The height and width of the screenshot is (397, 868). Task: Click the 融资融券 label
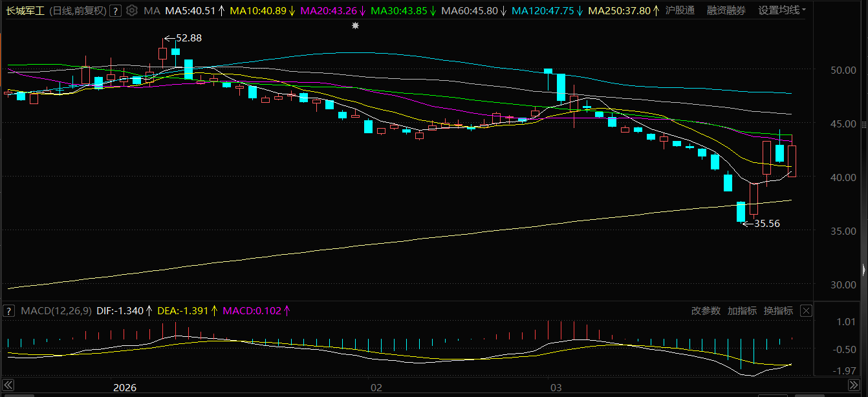pyautogui.click(x=726, y=10)
